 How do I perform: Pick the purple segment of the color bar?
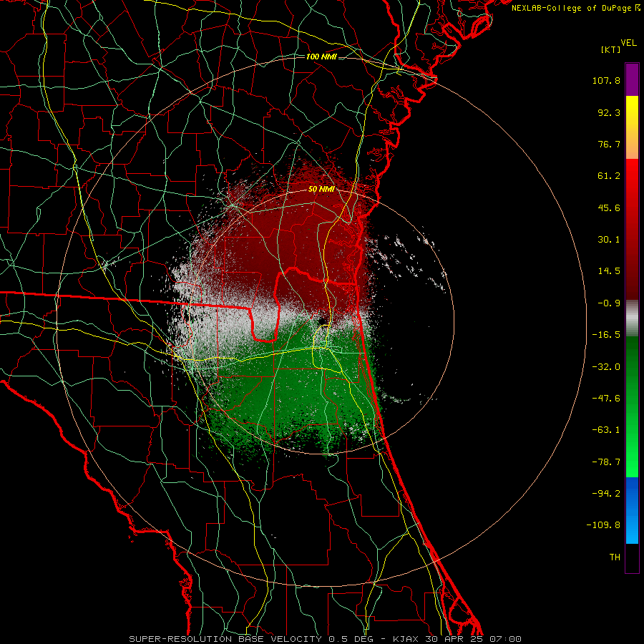click(632, 79)
